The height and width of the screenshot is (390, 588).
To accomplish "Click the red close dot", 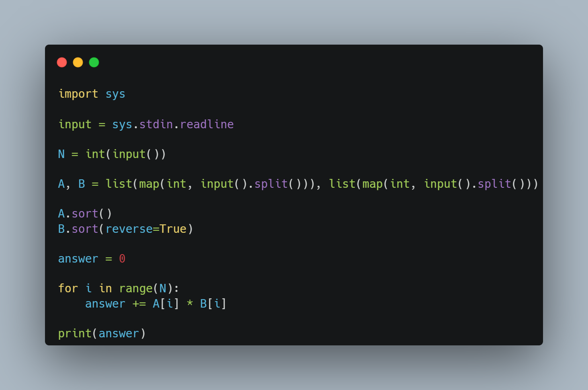I will click(62, 62).
